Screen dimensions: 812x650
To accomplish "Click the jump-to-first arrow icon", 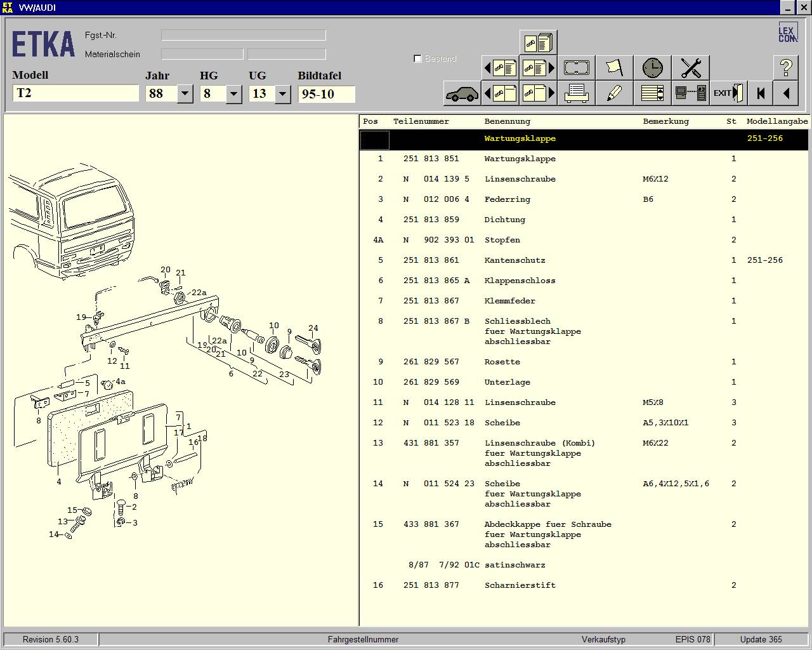I will click(x=760, y=93).
